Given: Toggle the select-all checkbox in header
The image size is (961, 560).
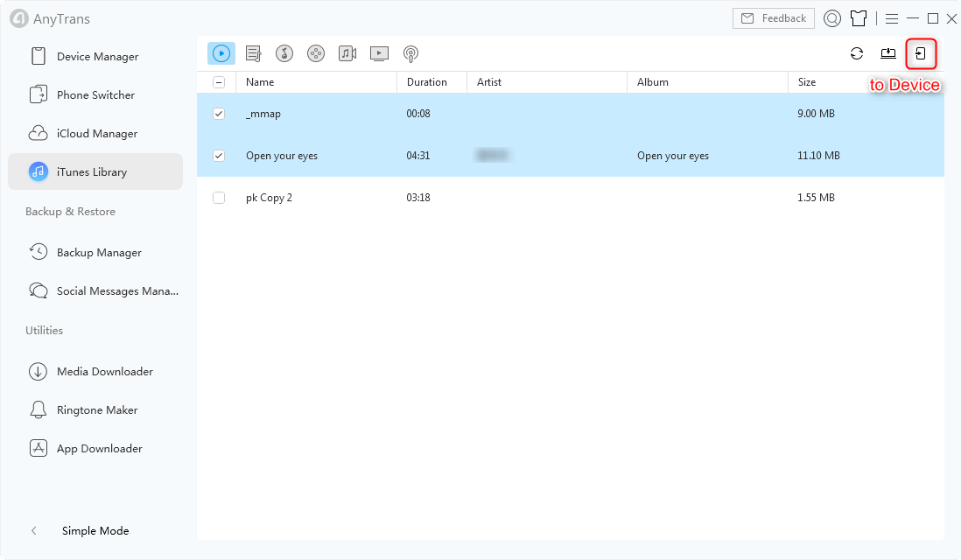Looking at the screenshot, I should point(219,82).
